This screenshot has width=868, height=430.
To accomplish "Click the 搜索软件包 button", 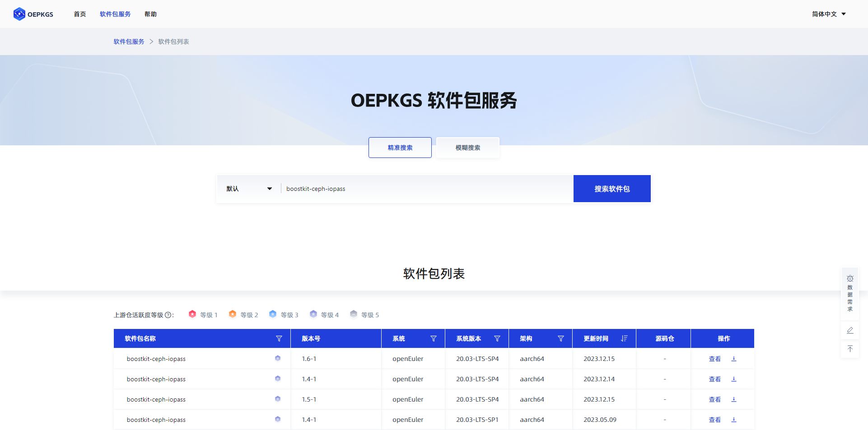I will pos(612,189).
